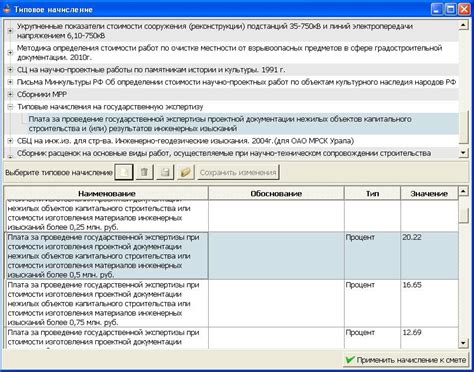This screenshot has width=474, height=372.
Task: Expand Письма Минкультуры РФ tree node
Action: pyautogui.click(x=10, y=82)
